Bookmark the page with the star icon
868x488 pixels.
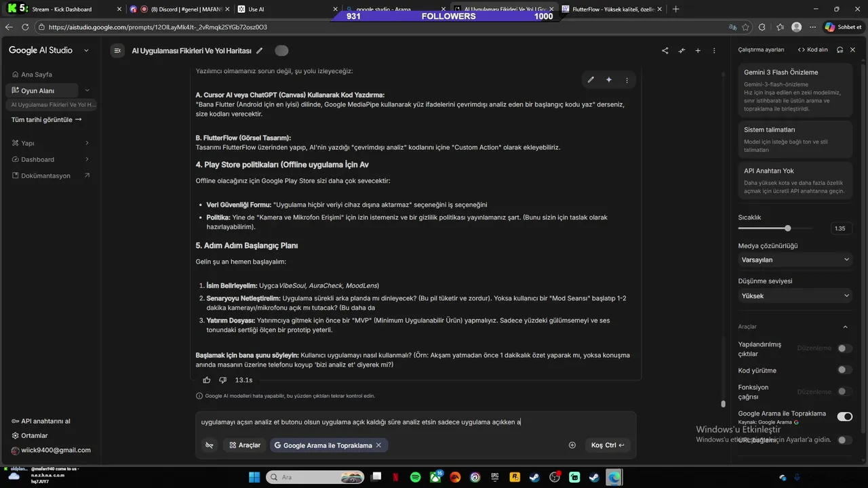pyautogui.click(x=746, y=27)
